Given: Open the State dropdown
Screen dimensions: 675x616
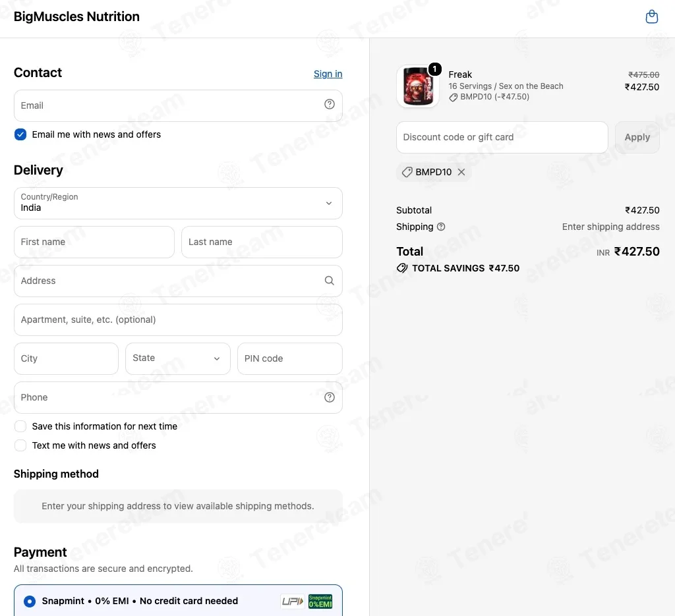Looking at the screenshot, I should [x=178, y=358].
